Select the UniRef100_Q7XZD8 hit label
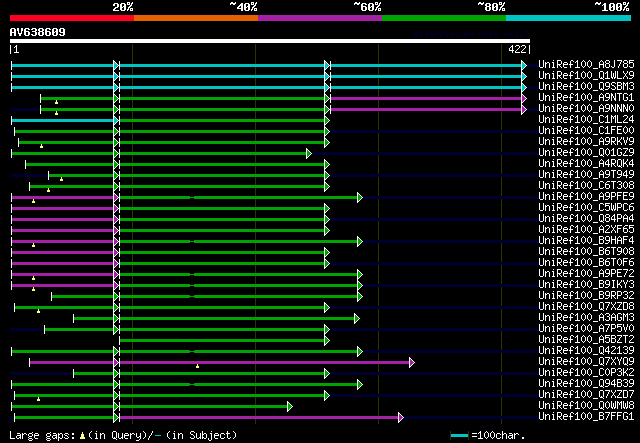Screen dimensions: 640x443 586,307
